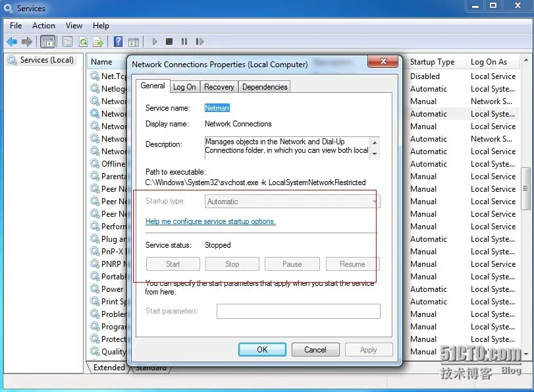Open Help me configure service startup options link
The width and height of the screenshot is (534, 392).
[x=211, y=221]
